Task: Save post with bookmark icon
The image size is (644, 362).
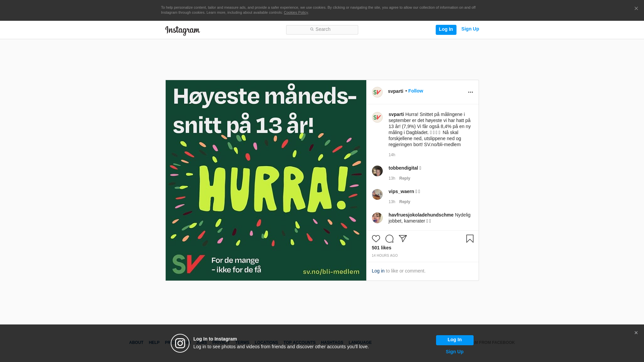Action: click(470, 239)
